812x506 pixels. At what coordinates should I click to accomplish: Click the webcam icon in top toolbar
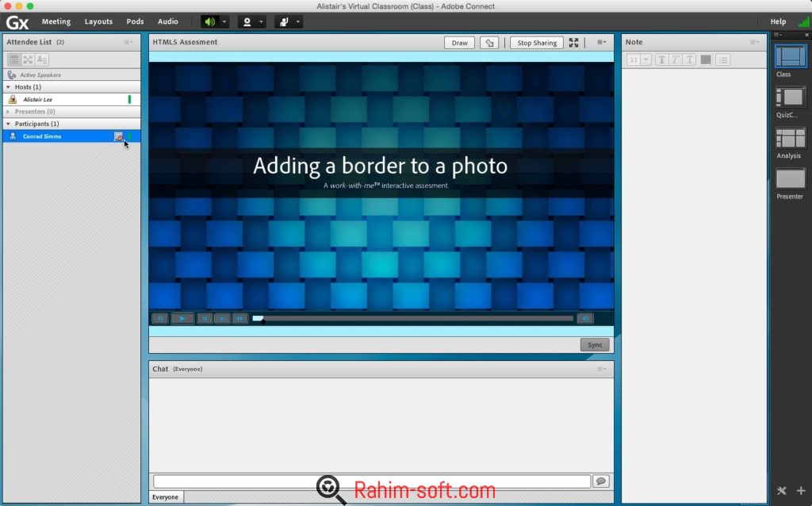pos(247,21)
